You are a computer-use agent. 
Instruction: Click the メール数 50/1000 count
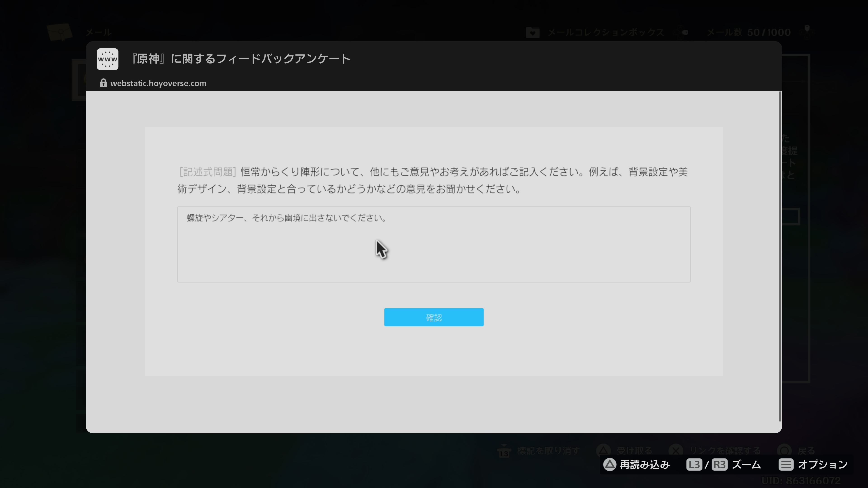click(x=749, y=32)
